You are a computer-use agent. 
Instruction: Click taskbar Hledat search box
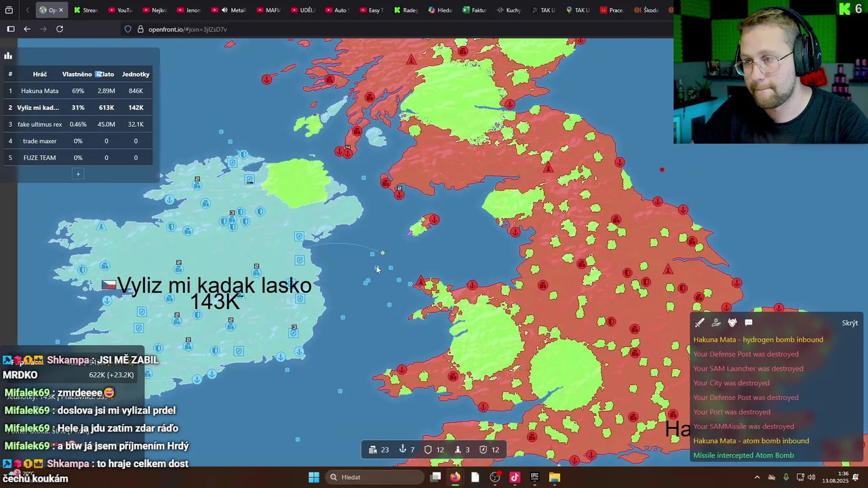(373, 477)
